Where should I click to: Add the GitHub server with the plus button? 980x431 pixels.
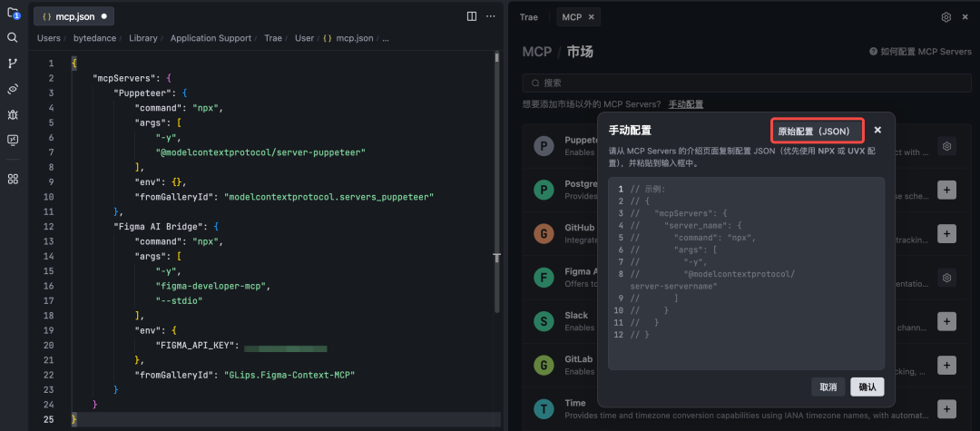click(946, 233)
